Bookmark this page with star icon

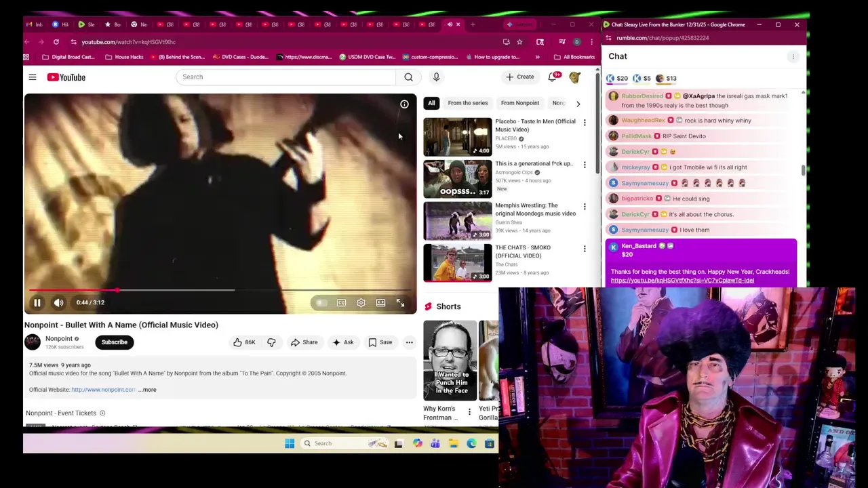point(519,42)
